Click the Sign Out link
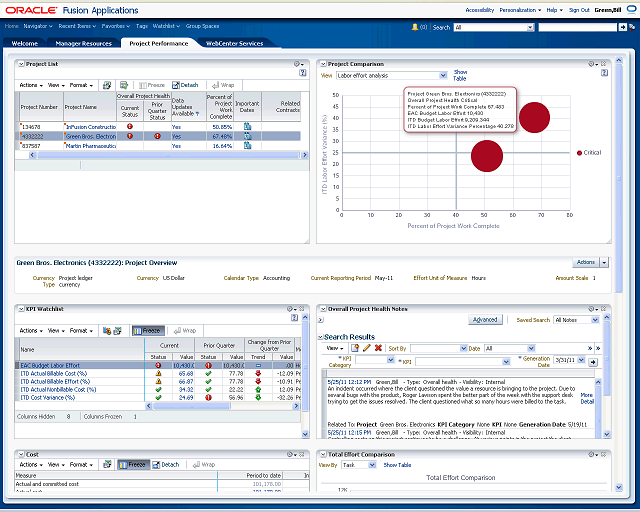Screen dimensions: 640x512 point(579,9)
